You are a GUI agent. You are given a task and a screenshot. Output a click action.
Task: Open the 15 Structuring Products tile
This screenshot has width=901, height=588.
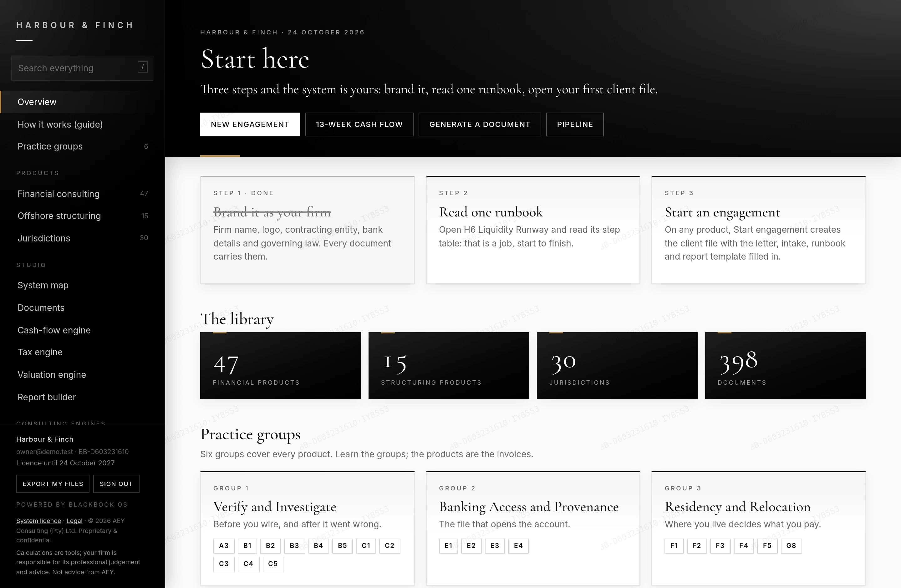[x=449, y=366]
